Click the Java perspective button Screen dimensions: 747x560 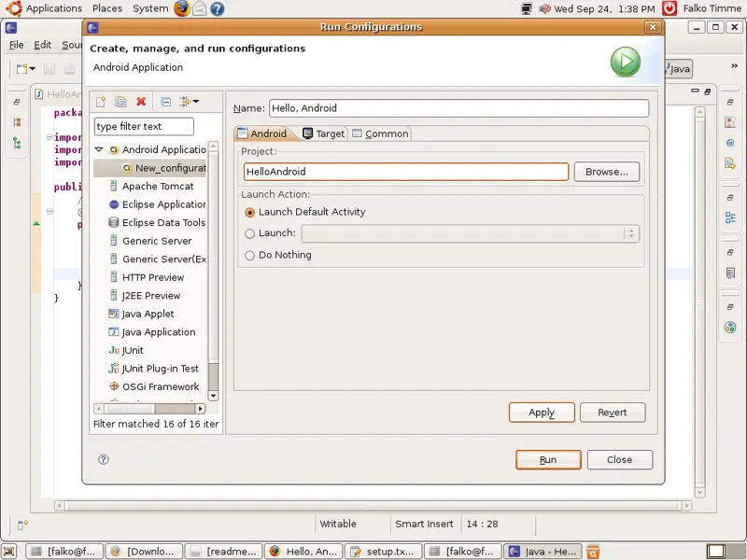coord(679,69)
